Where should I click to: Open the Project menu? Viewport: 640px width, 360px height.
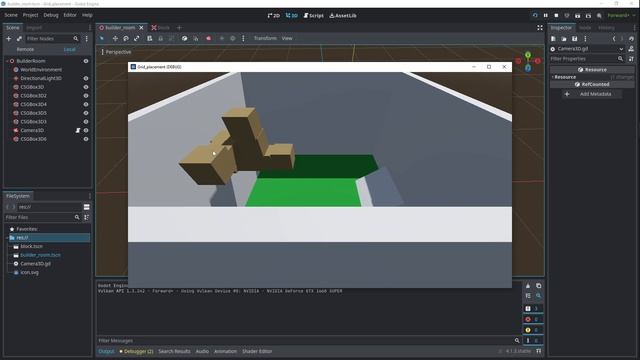coord(30,15)
